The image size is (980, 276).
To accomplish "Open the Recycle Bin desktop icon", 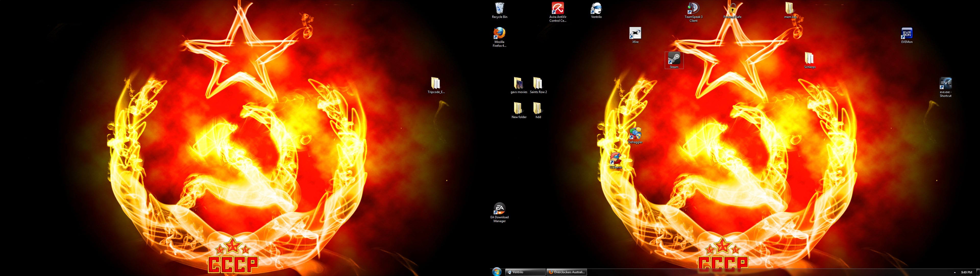I will [x=499, y=10].
